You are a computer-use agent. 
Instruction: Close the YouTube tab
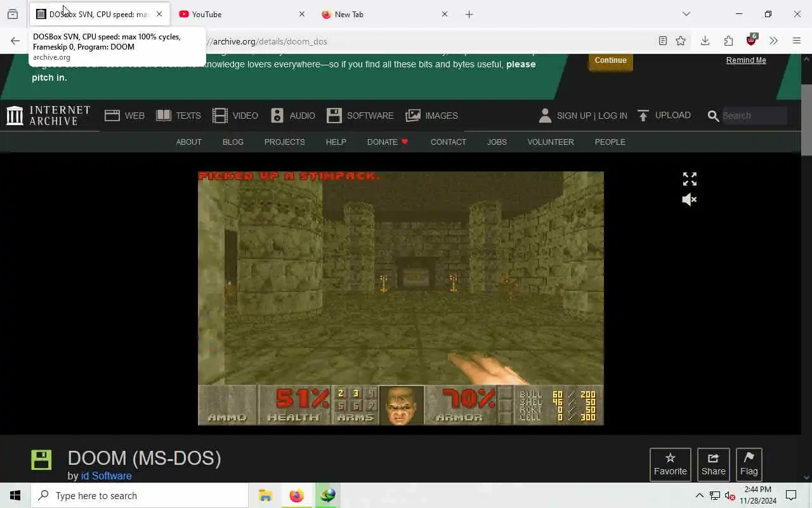(302, 14)
